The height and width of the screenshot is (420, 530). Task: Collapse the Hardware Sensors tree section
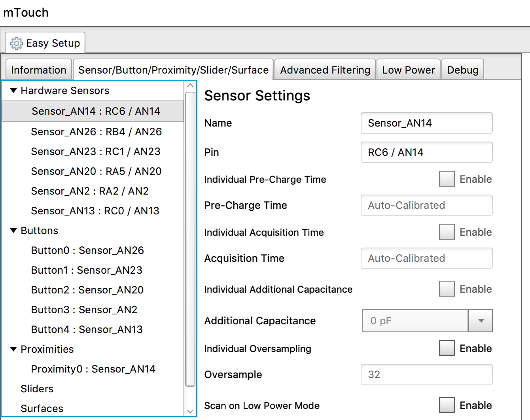[13, 91]
